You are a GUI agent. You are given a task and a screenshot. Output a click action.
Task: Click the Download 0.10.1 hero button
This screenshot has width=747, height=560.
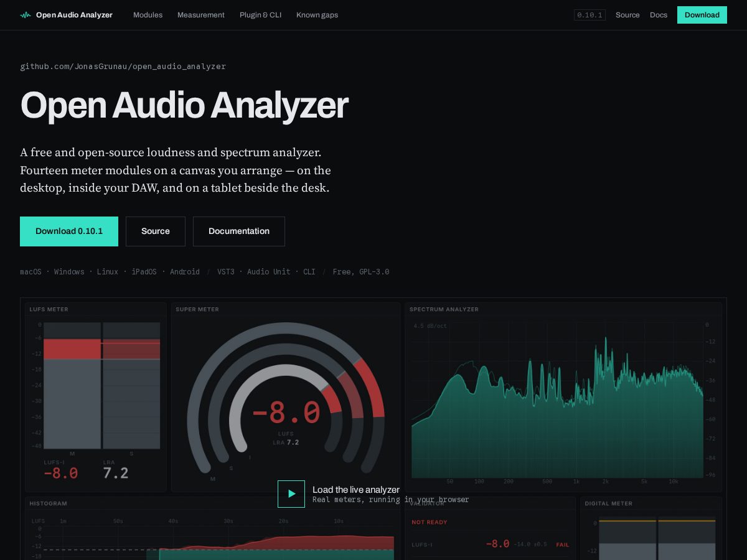[x=69, y=231]
